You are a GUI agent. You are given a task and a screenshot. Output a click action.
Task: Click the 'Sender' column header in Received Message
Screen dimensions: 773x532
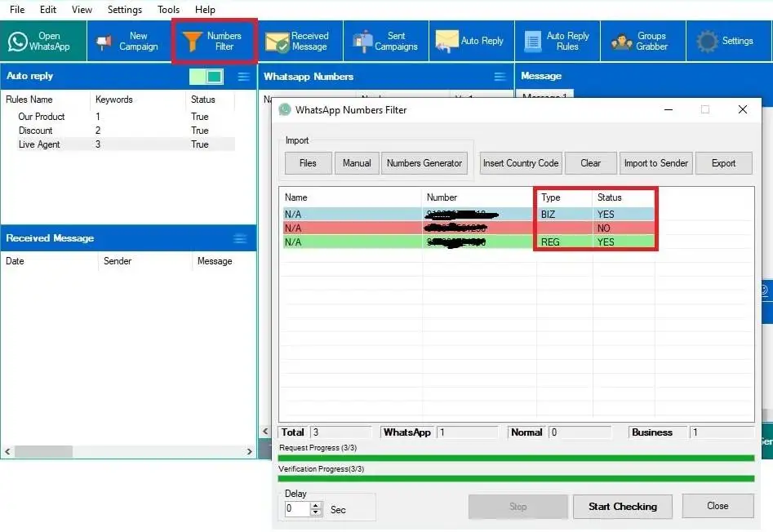click(x=118, y=261)
